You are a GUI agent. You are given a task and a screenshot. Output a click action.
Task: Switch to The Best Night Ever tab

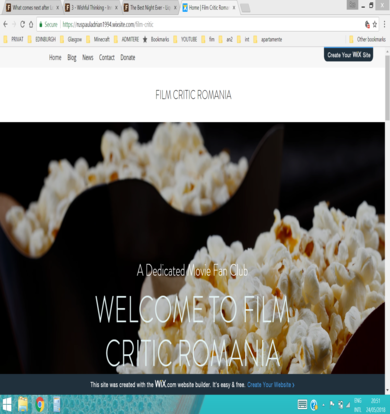[x=150, y=8]
